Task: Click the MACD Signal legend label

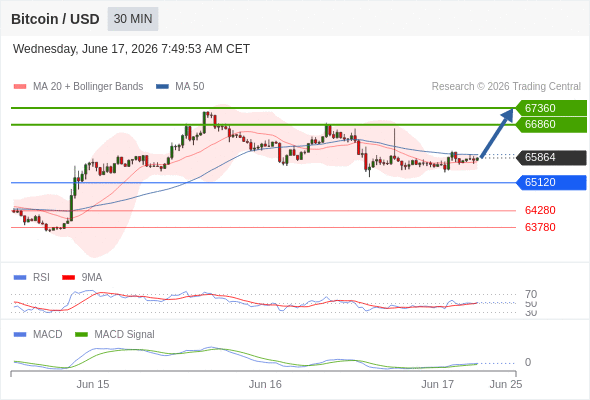Action: 124,334
